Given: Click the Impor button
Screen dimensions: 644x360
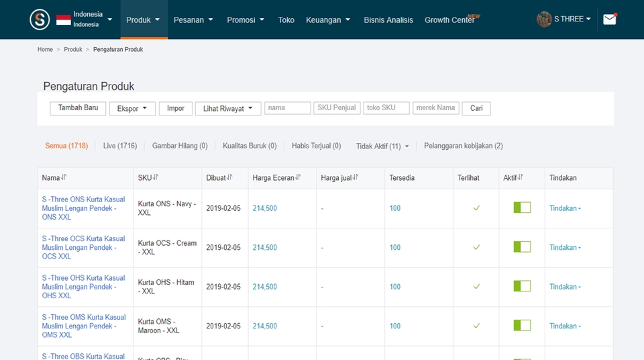Looking at the screenshot, I should point(175,109).
